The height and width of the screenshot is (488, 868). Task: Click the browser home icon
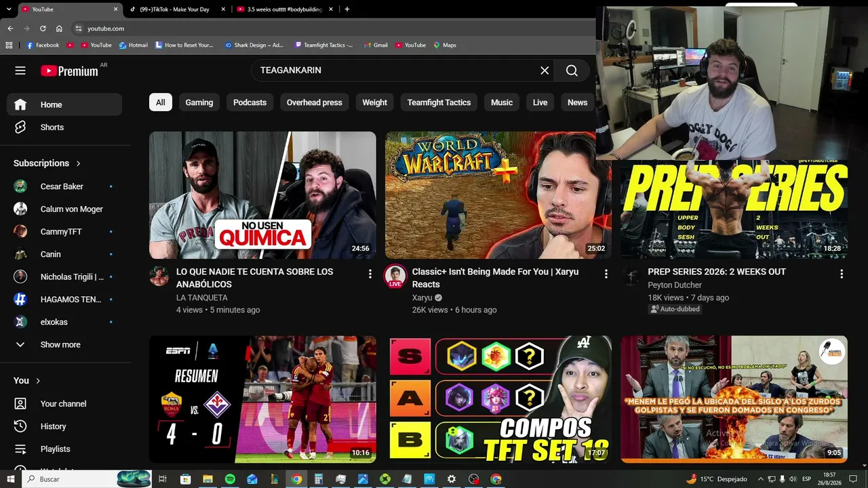(59, 28)
